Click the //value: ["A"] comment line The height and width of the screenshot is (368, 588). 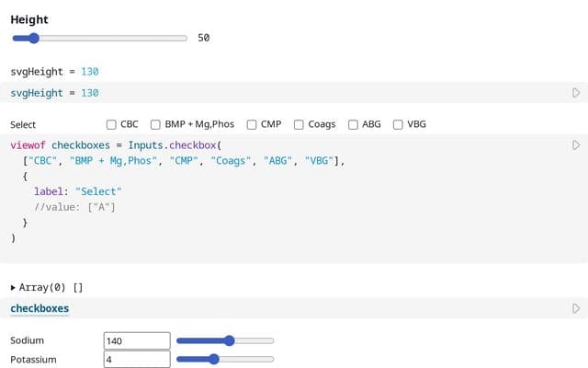click(x=74, y=207)
